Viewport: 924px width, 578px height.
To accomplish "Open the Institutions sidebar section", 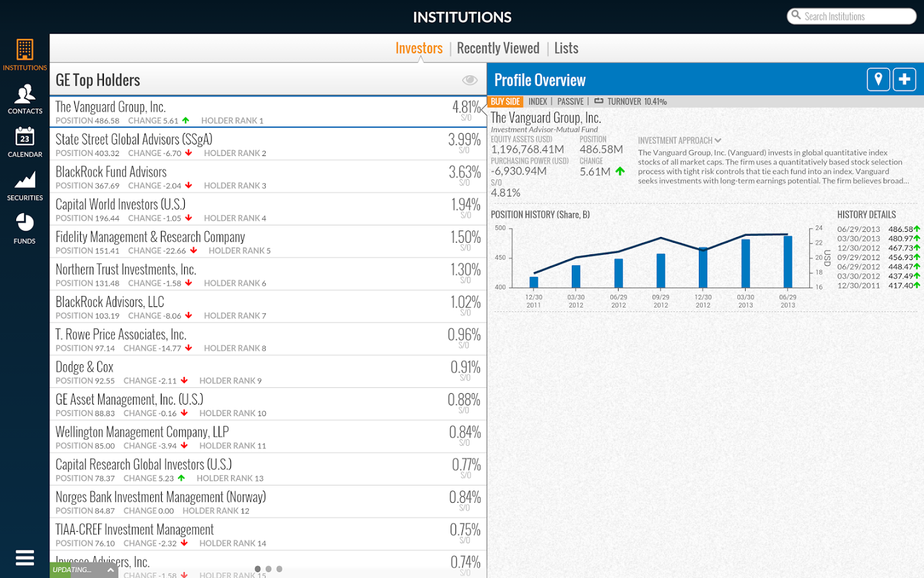I will pos(24,55).
